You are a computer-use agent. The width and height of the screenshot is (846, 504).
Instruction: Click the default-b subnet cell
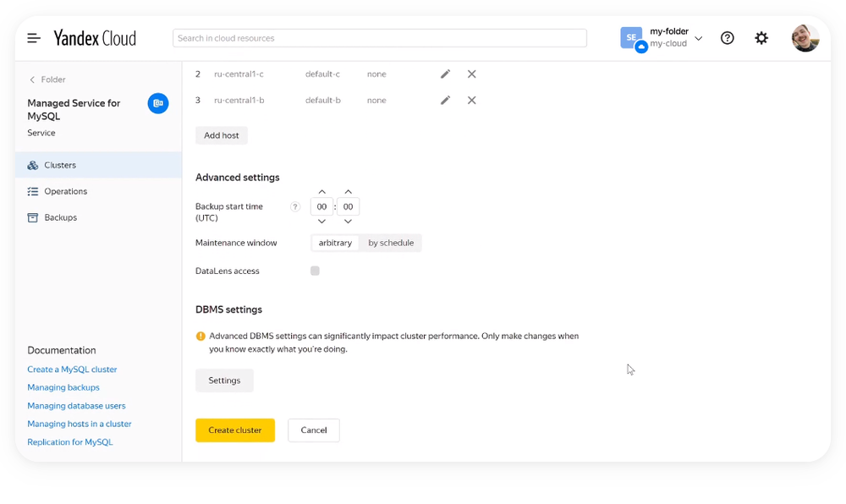(x=322, y=101)
